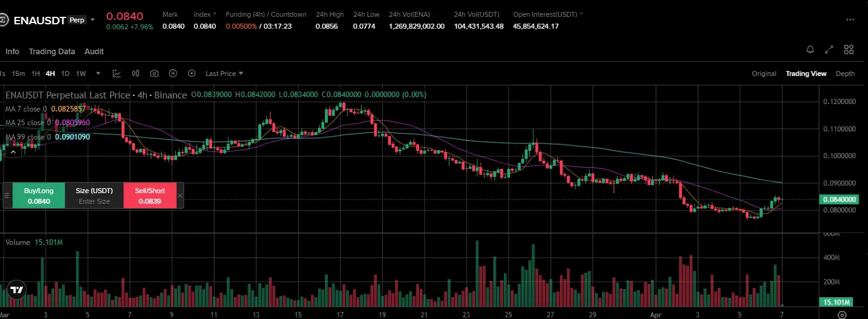Click the 24h Vol(ENA) value 1,269,829,002.00
This screenshot has width=868, height=319.
pyautogui.click(x=417, y=26)
